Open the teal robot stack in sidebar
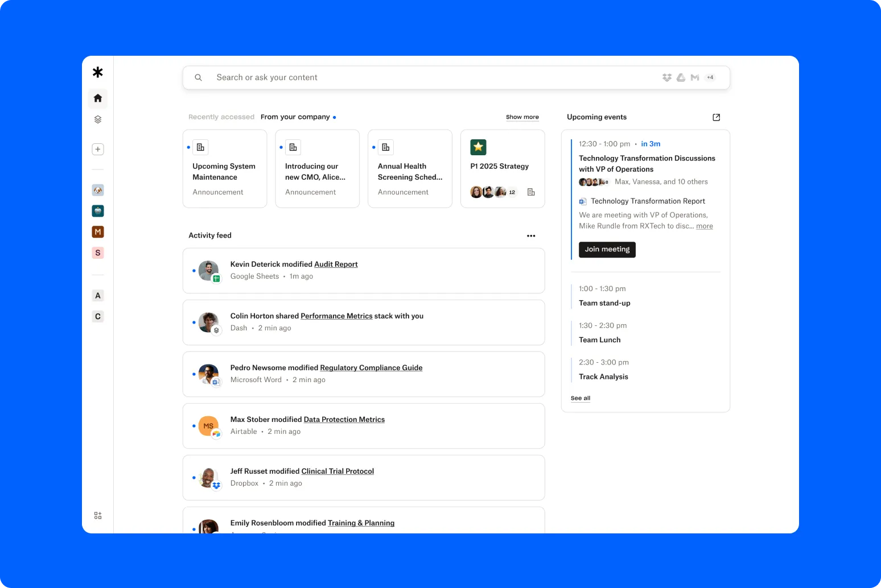This screenshot has height=588, width=881. pos(98,211)
